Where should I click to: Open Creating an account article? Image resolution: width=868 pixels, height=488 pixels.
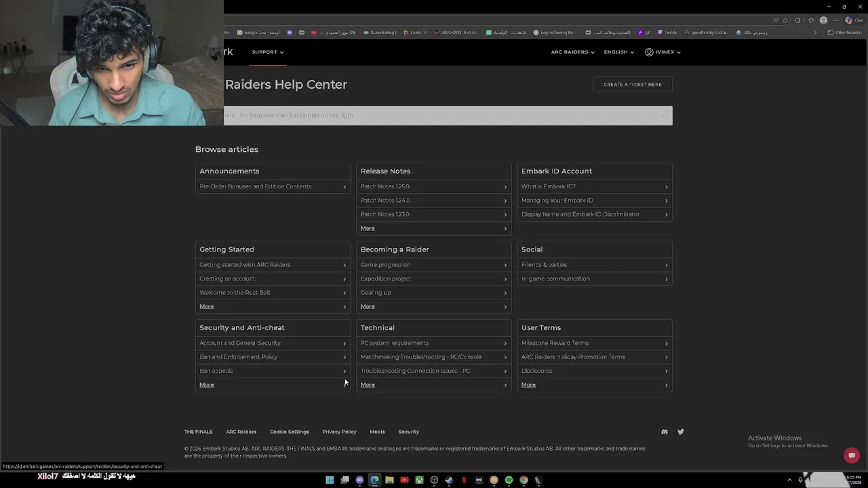(x=273, y=279)
